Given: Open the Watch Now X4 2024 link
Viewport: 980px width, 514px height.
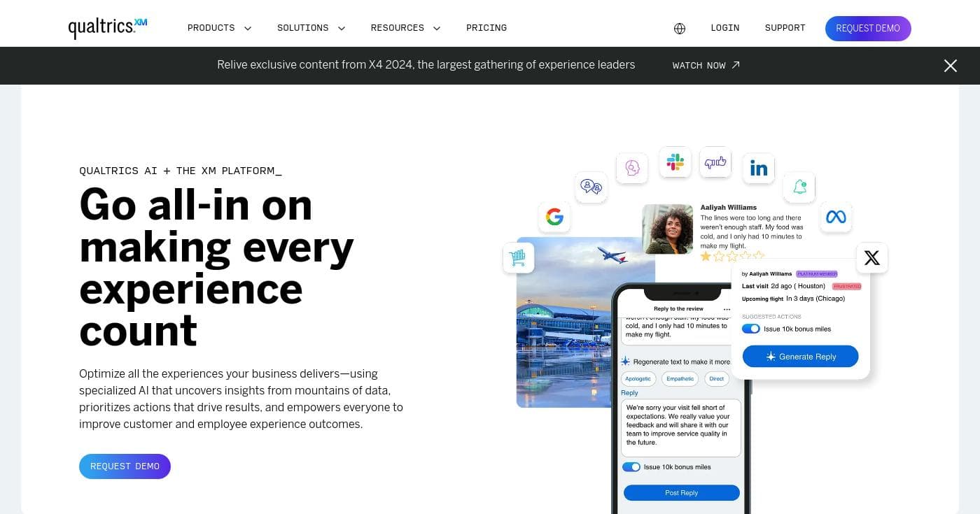Looking at the screenshot, I should tap(706, 65).
